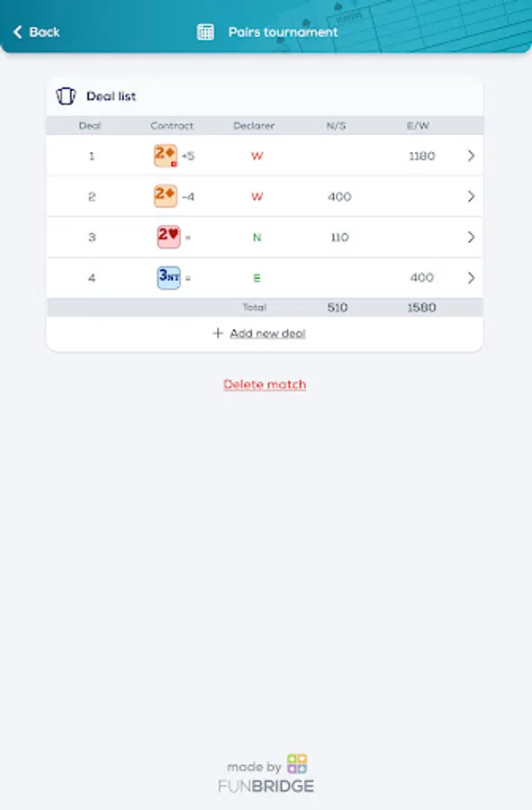Click the plus icon next to Add new deal
This screenshot has width=532, height=810.
click(216, 332)
